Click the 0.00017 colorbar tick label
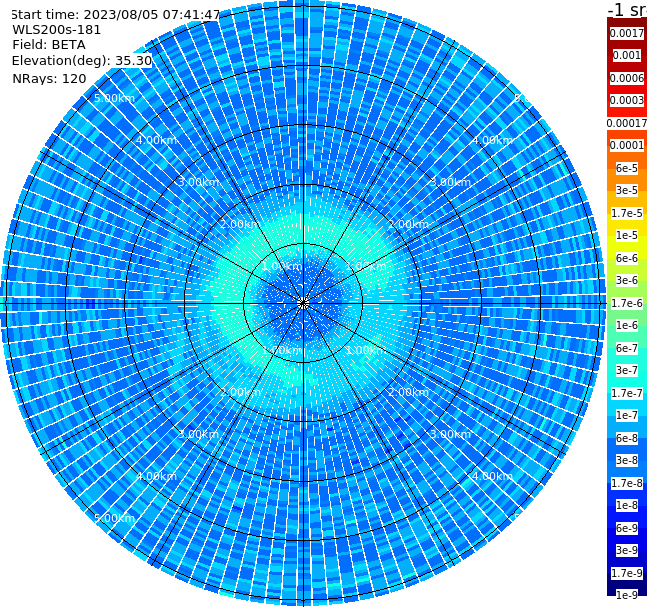The image size is (647, 607). tap(627, 123)
